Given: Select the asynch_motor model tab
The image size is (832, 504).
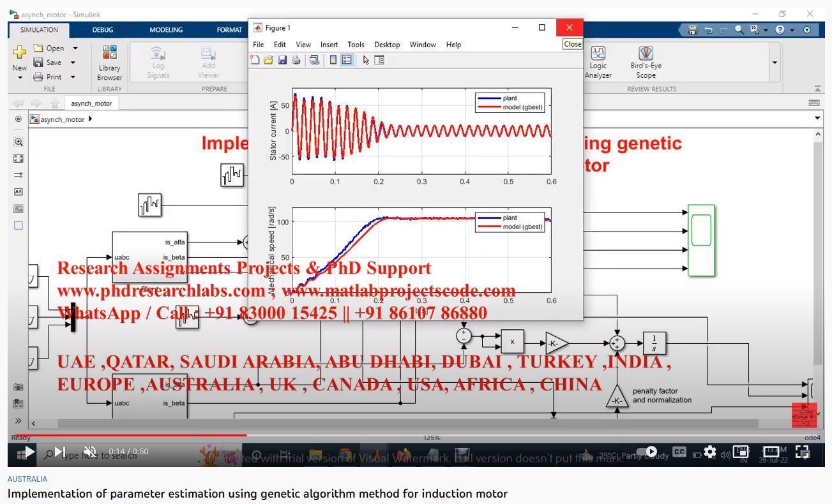Looking at the screenshot, I should click(91, 103).
